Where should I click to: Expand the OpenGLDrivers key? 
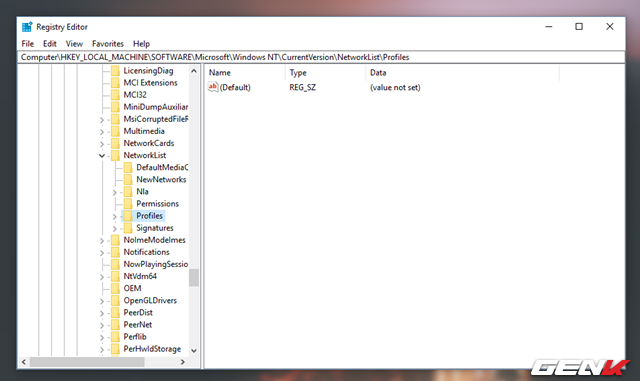click(102, 301)
